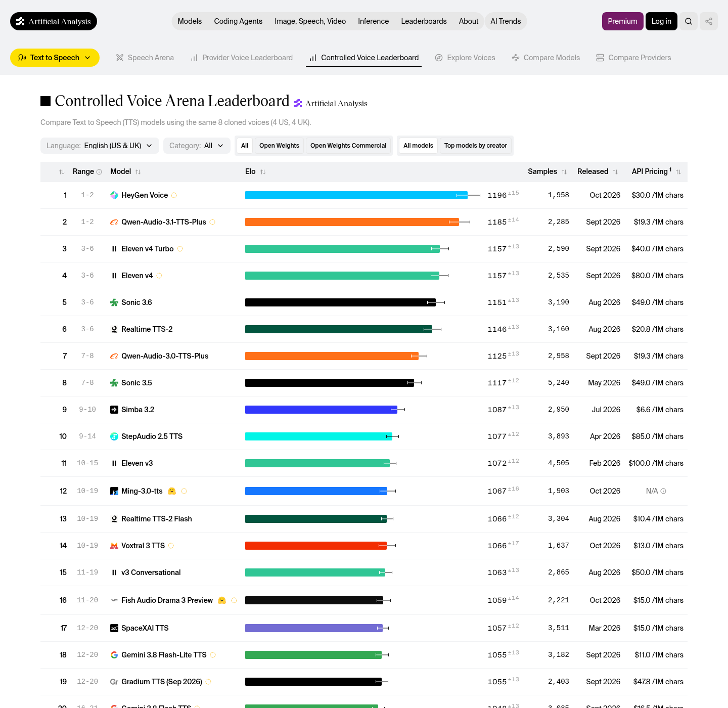The height and width of the screenshot is (708, 728).
Task: Switch to Speech Arena tab
Action: pyautogui.click(x=145, y=58)
